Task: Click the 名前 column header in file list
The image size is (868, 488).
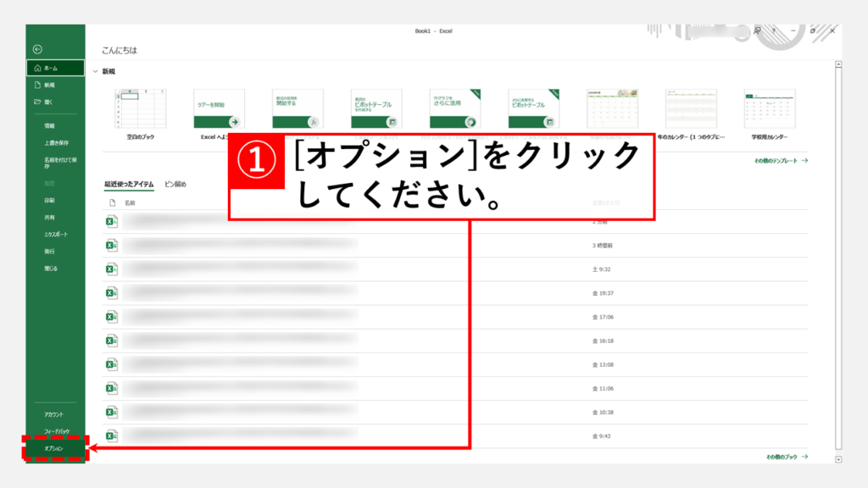Action: [x=130, y=203]
